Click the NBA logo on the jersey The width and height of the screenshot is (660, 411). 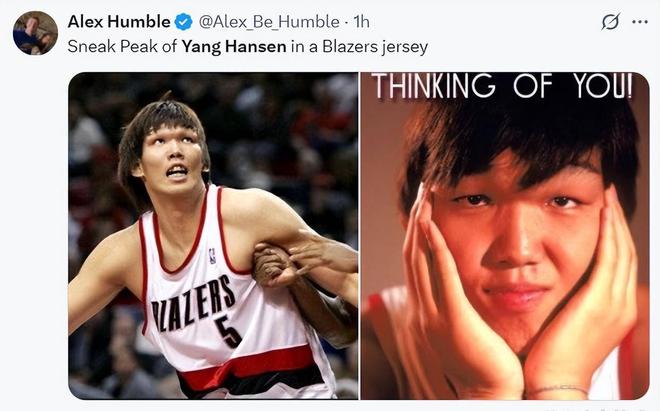pos(212,256)
